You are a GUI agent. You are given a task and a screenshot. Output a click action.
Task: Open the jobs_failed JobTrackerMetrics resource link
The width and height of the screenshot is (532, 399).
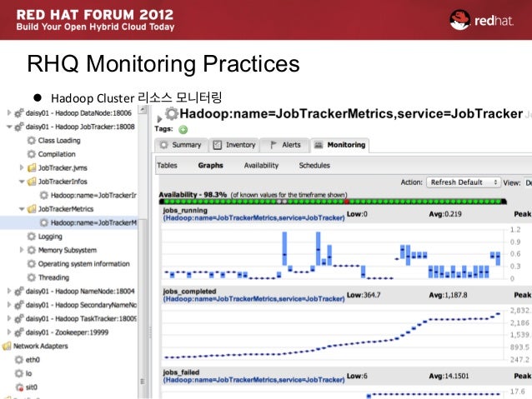(253, 380)
